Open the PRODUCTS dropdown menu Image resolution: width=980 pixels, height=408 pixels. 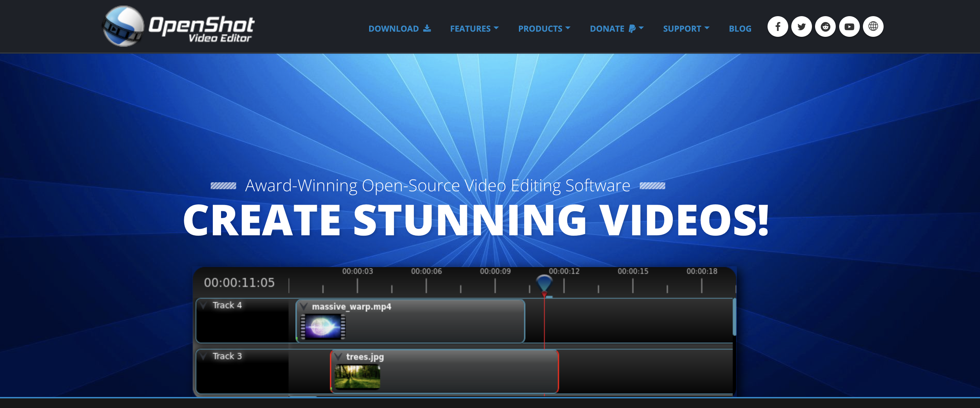[x=544, y=29]
